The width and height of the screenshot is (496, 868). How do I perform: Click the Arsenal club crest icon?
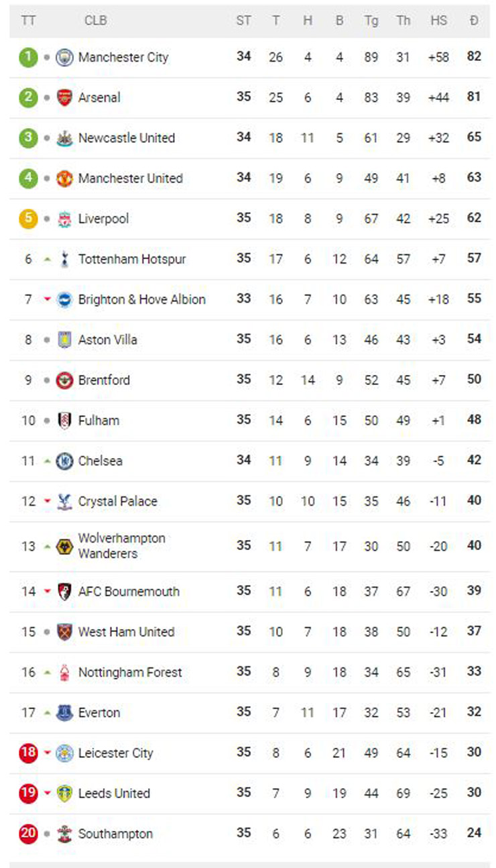click(64, 98)
